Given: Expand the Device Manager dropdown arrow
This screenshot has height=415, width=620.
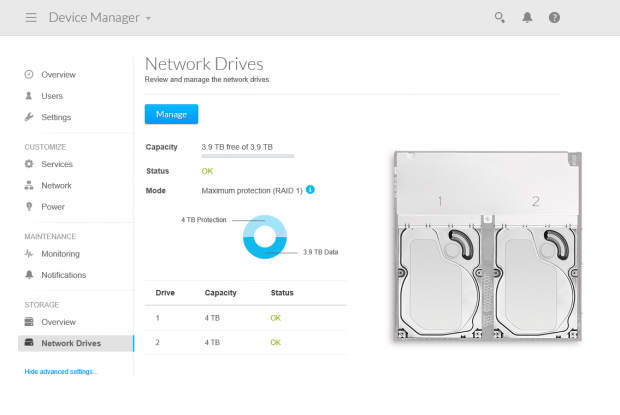Looking at the screenshot, I should pos(148,18).
